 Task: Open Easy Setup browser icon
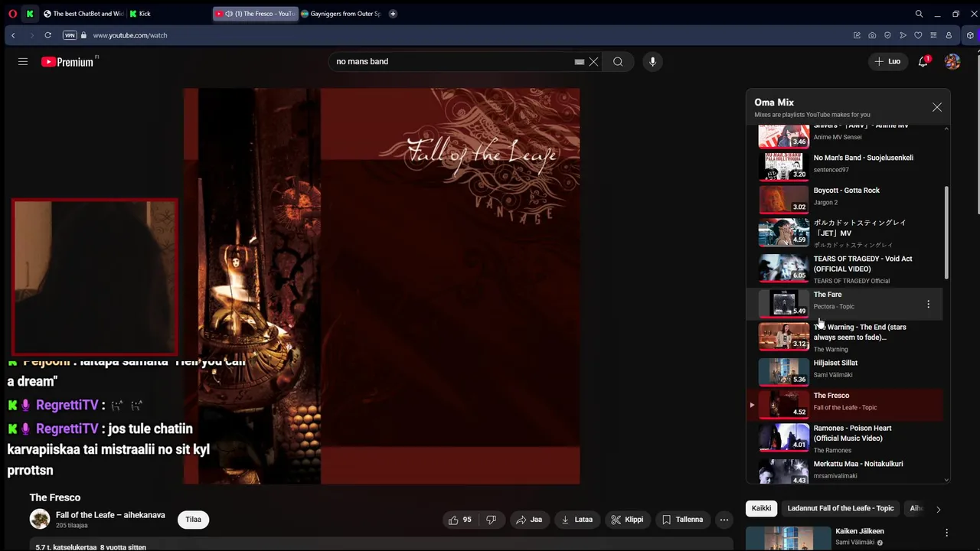click(933, 35)
